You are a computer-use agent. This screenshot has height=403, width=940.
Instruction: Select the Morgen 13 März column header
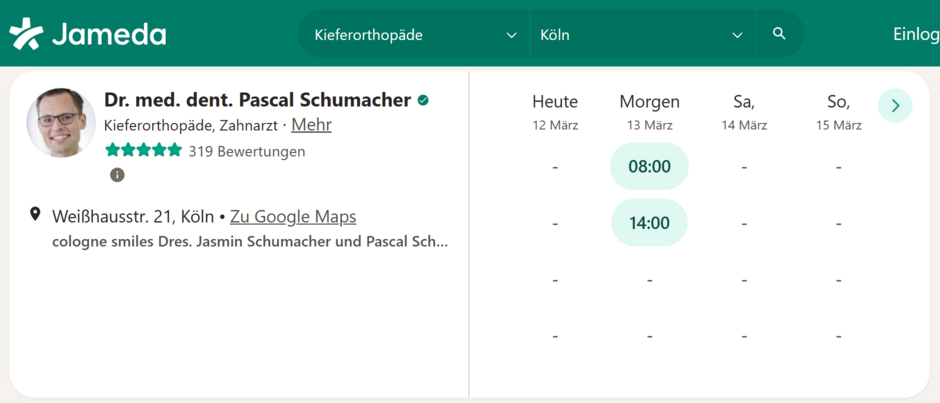tap(649, 111)
